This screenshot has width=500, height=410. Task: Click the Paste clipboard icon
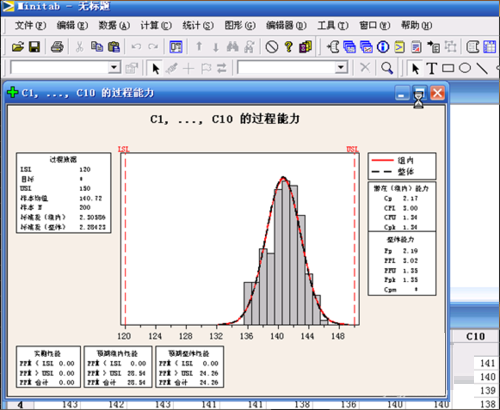pyautogui.click(x=114, y=47)
